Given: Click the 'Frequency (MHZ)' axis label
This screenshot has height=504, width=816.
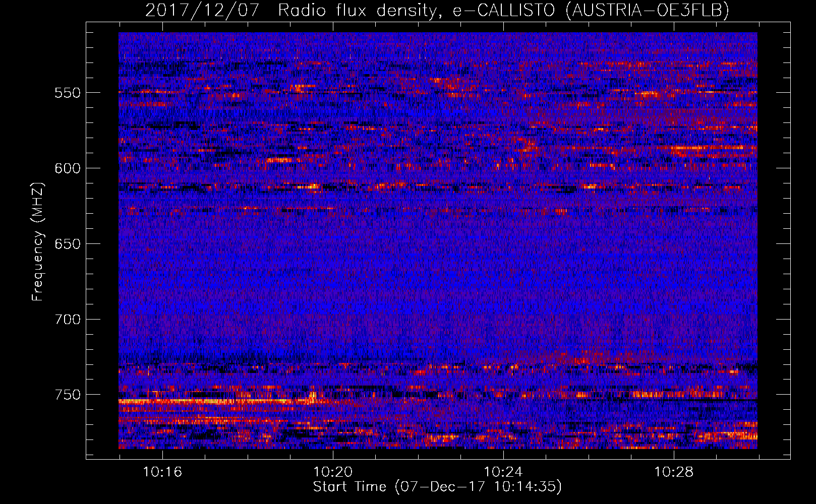Looking at the screenshot, I should coord(38,241).
